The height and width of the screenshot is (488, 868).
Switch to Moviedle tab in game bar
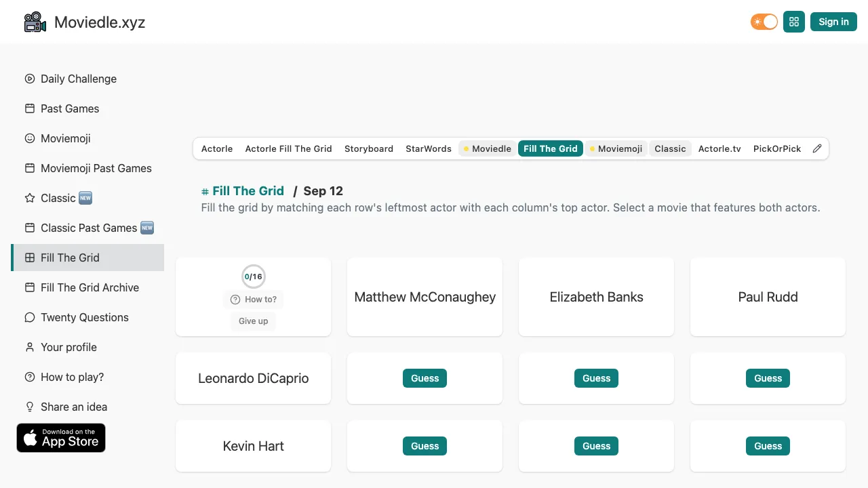coord(488,148)
